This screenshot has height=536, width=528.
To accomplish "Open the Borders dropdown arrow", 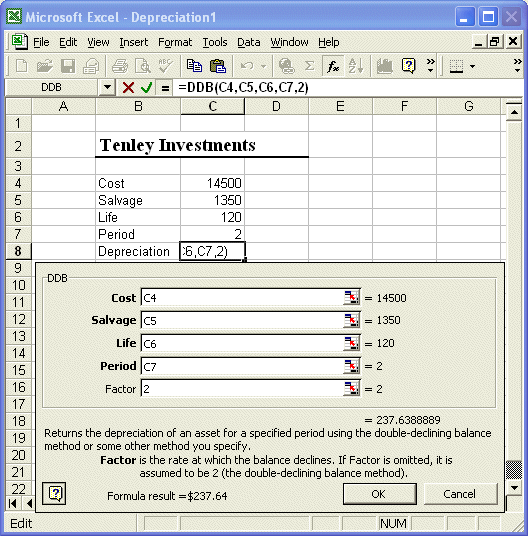I will 472,66.
